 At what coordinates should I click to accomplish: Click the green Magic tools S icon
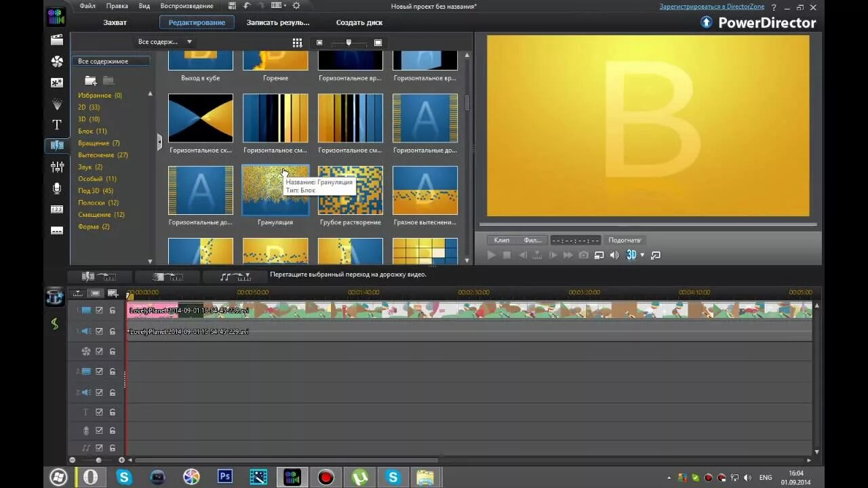(x=55, y=324)
